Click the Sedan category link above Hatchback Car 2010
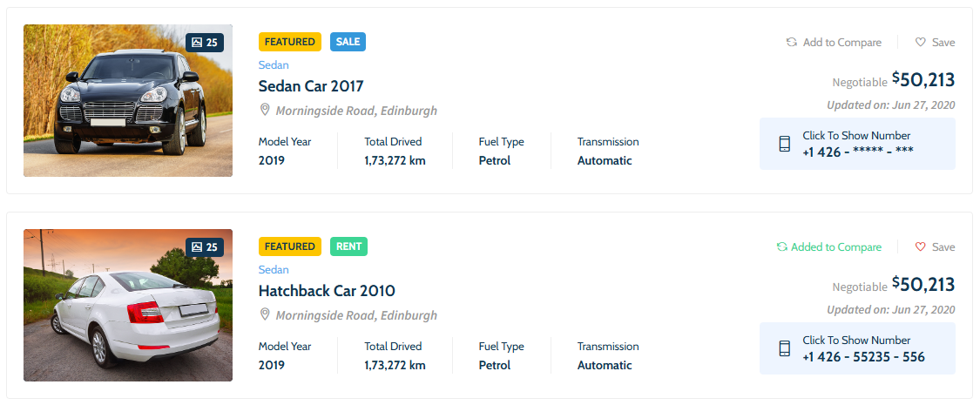980x405 pixels. pyautogui.click(x=273, y=269)
